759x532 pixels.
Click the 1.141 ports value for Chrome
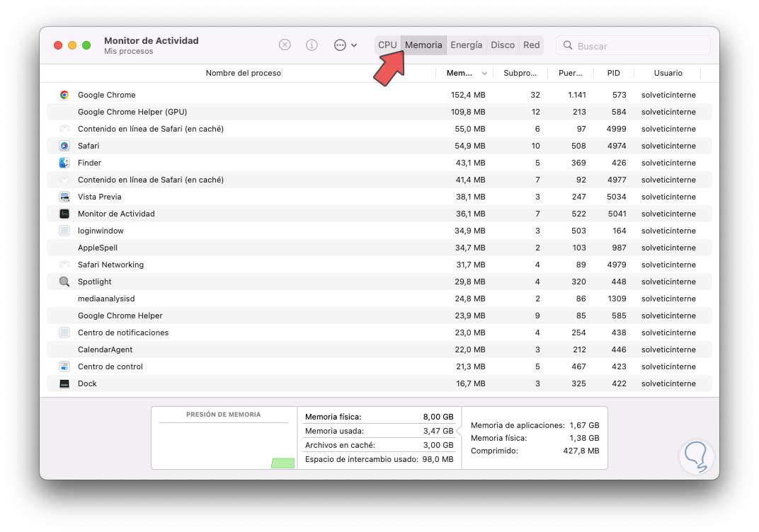(x=576, y=95)
